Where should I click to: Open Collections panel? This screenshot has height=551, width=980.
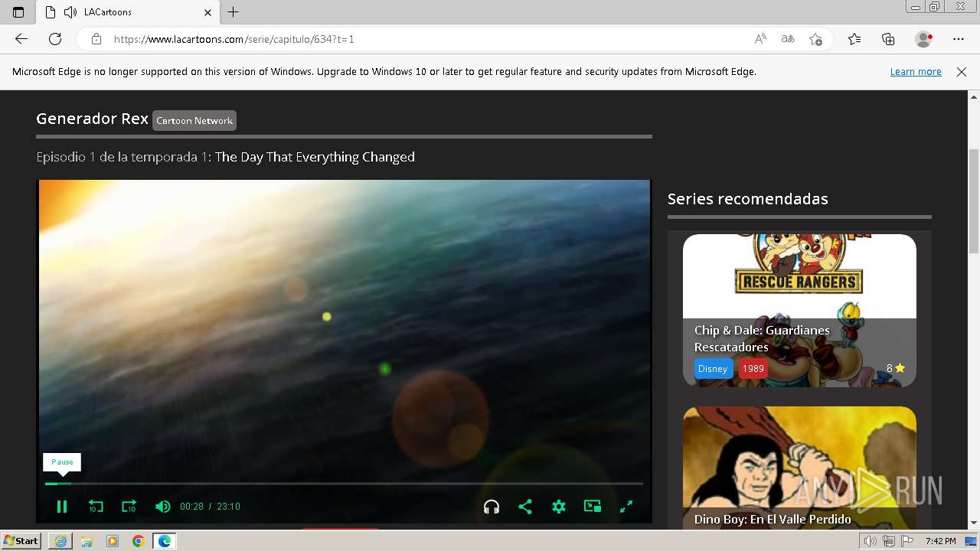click(x=888, y=39)
